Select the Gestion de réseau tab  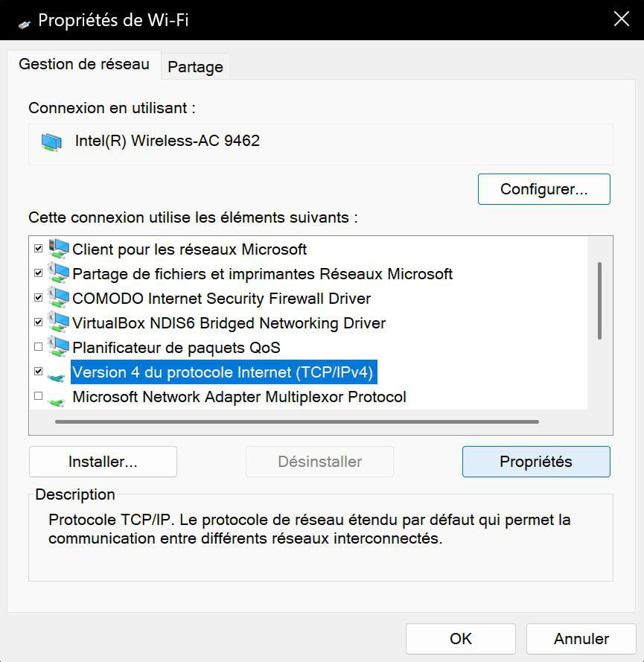point(84,64)
